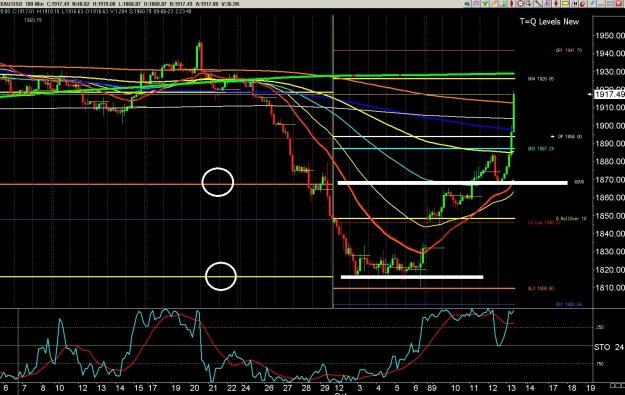The width and height of the screenshot is (625, 395).
Task: Click the date label 26 on time axis
Action: [x=269, y=389]
